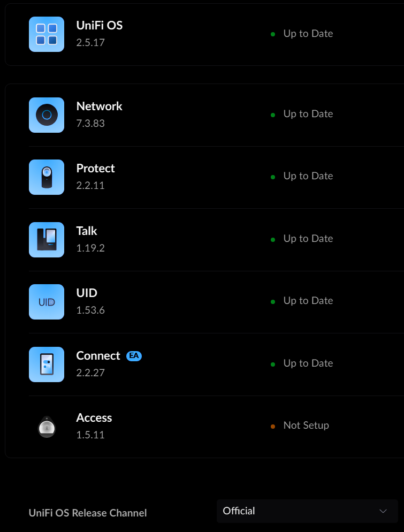Click the Talk phone application icon
The height and width of the screenshot is (532, 404).
click(46, 240)
